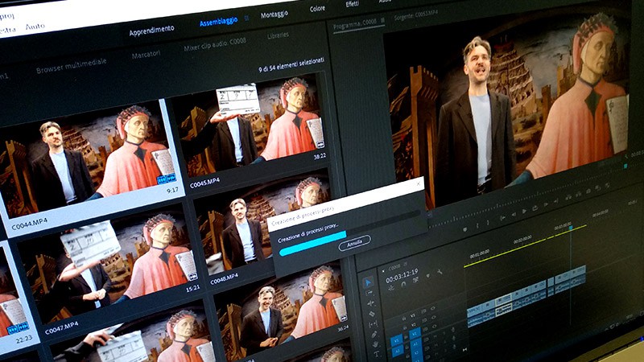The height and width of the screenshot is (362, 644).
Task: Select the Ripple Edit tool
Action: 371,303
